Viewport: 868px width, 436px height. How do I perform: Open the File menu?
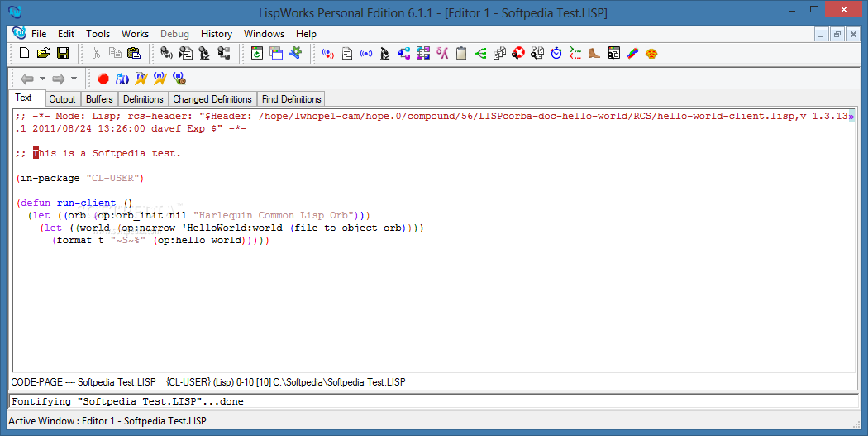click(39, 34)
